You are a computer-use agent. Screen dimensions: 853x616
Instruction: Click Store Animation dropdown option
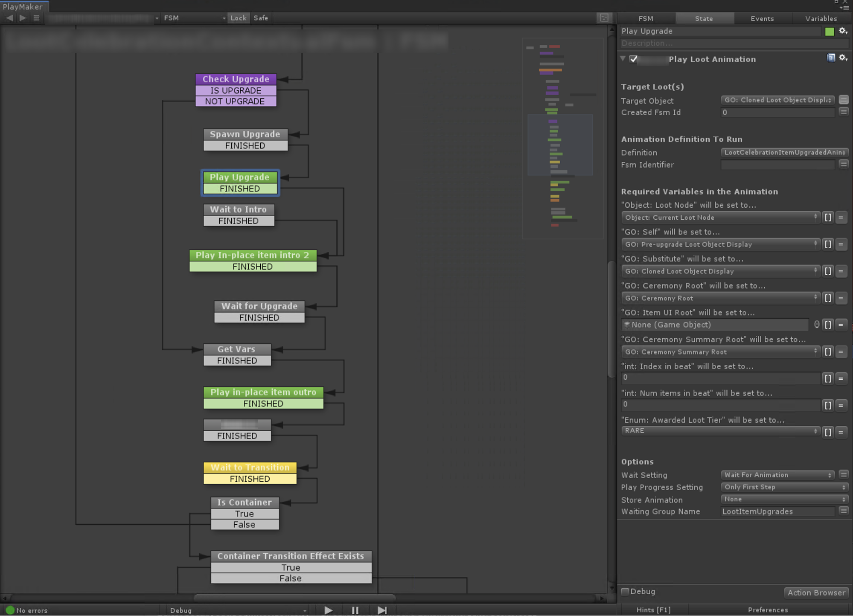[782, 499]
